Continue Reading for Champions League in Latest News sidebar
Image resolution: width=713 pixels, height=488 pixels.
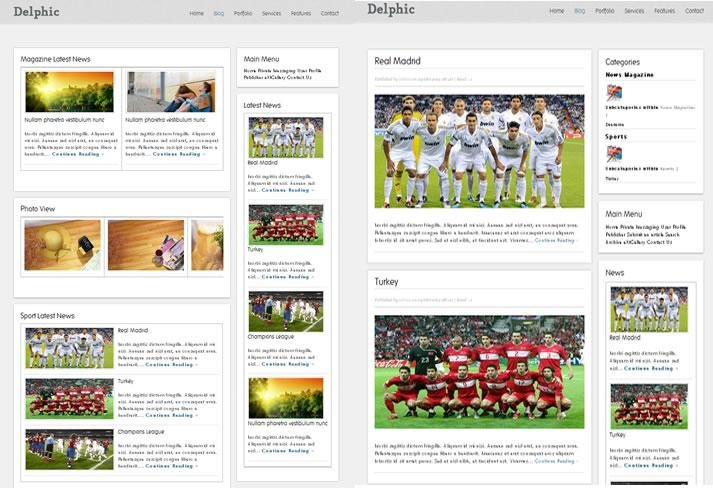[x=287, y=364]
